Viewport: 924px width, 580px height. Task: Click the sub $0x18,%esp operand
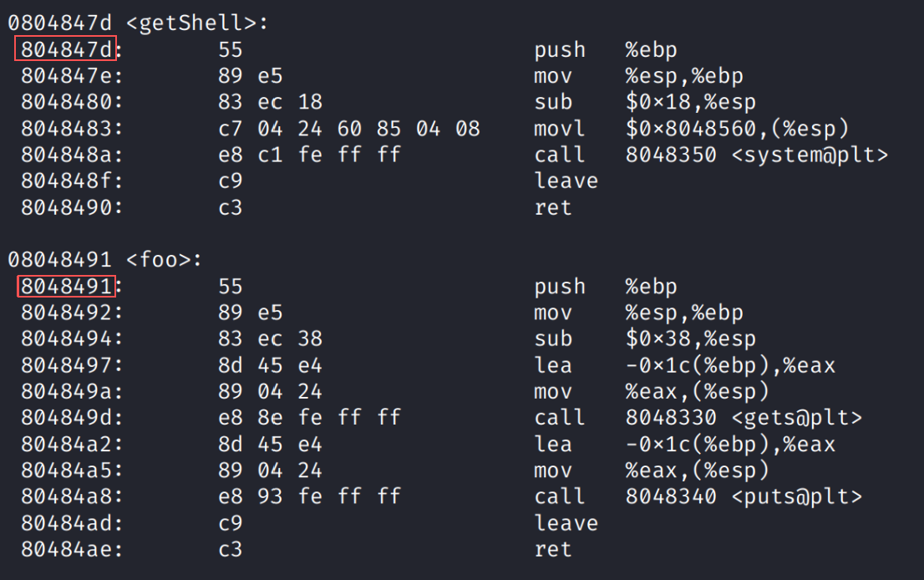click(690, 103)
